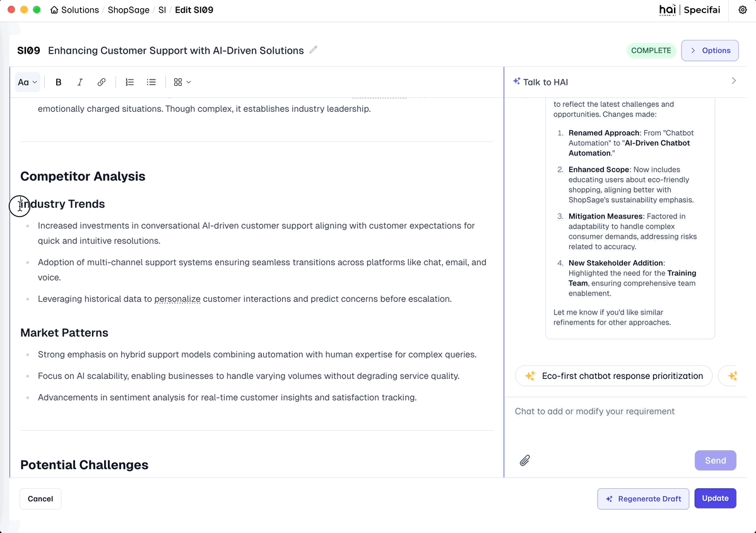This screenshot has width=756, height=533.
Task: Click the SI09 identifier label
Action: pos(28,50)
